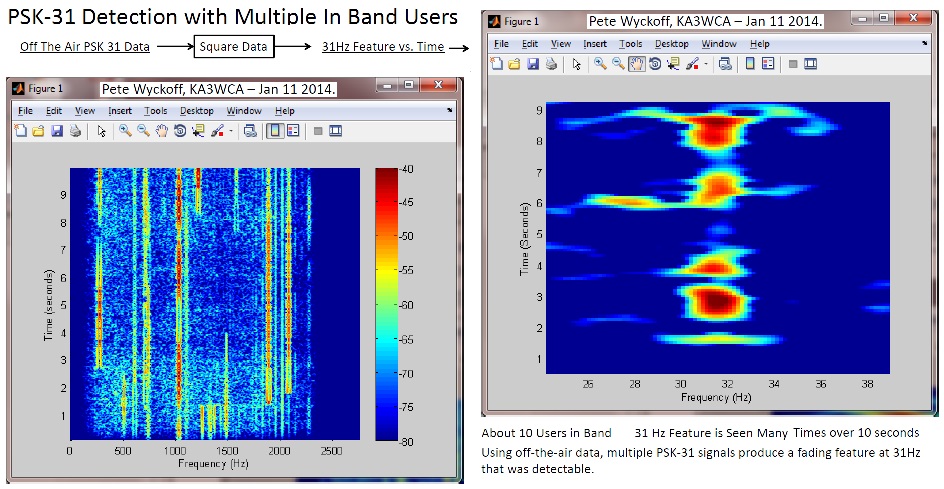This screenshot has width=944, height=489.
Task: Expand Brush tool dropdown arrow in right figure
Action: click(707, 65)
